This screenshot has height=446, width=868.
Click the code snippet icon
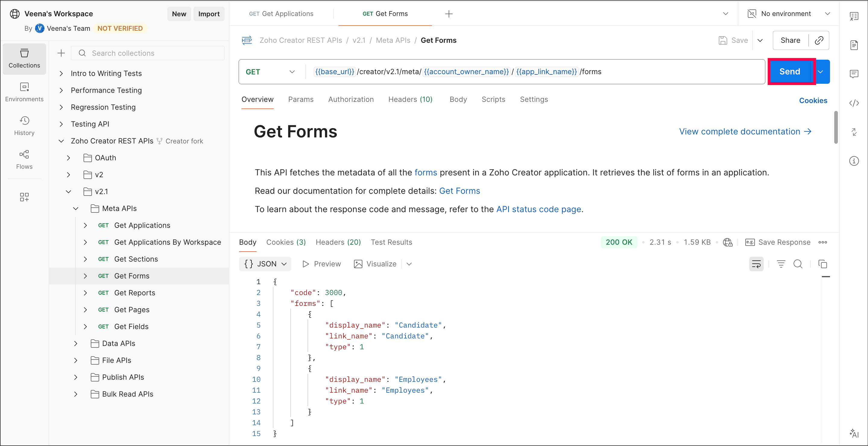pyautogui.click(x=854, y=103)
